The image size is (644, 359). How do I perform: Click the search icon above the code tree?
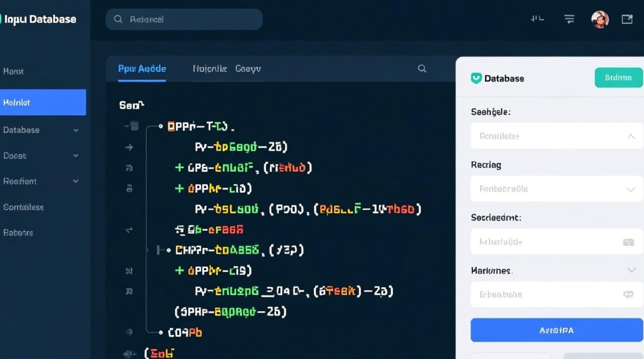coord(422,68)
